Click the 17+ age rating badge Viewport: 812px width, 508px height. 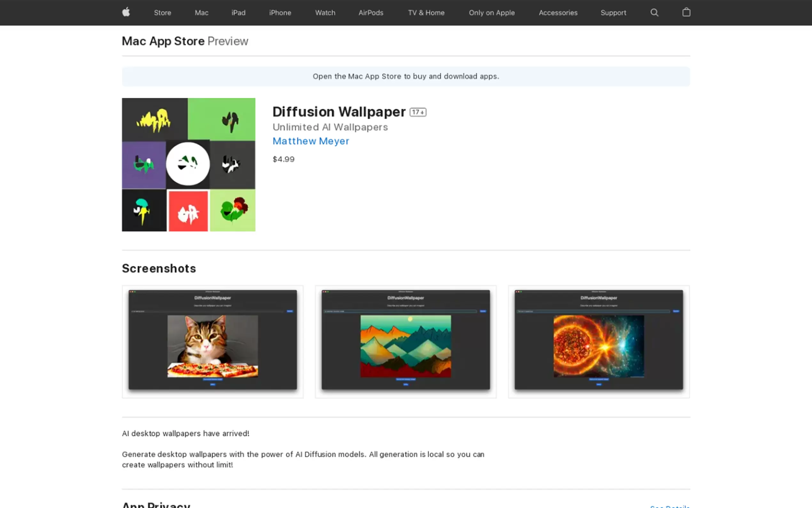coord(418,112)
